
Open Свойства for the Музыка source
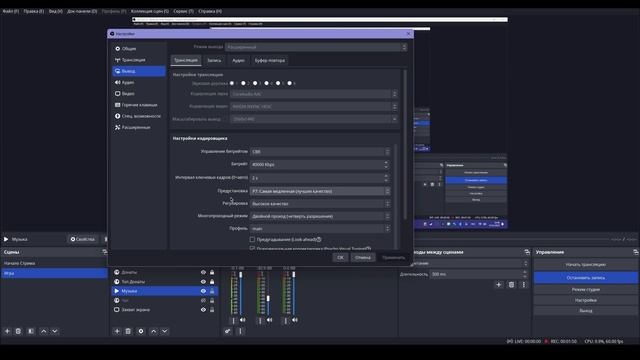[82, 239]
